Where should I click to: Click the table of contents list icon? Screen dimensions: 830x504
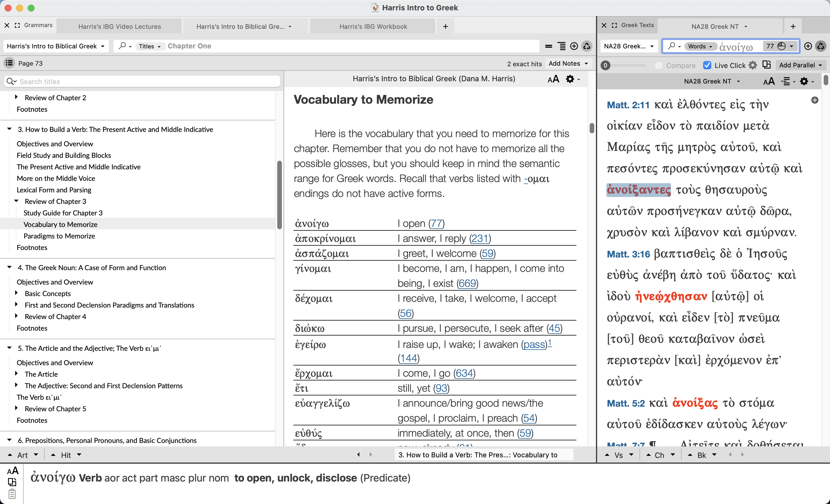click(x=9, y=63)
